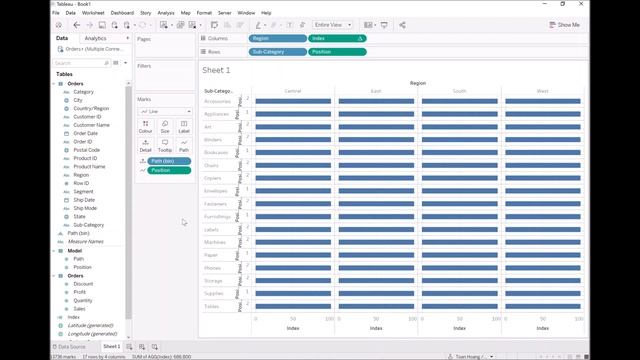Select the Sheet 1 tab
The image size is (640, 360).
[111, 346]
